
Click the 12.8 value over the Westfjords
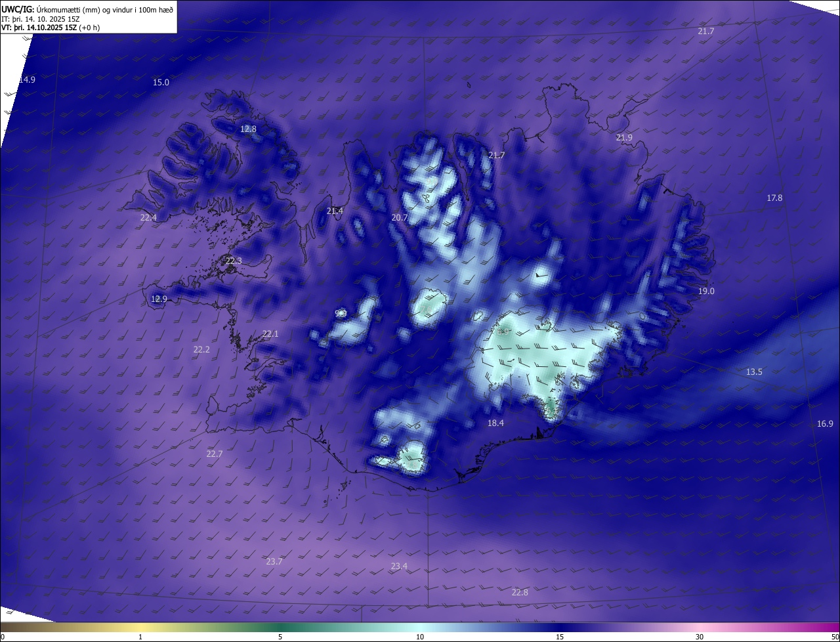(248, 129)
